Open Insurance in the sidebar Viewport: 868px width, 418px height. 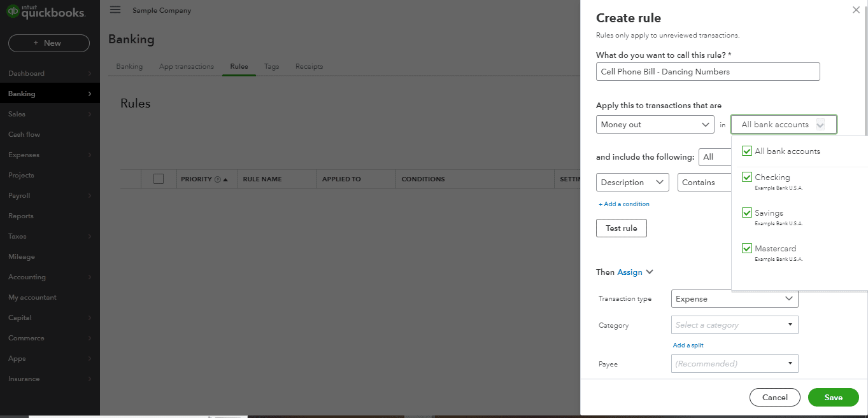50,379
